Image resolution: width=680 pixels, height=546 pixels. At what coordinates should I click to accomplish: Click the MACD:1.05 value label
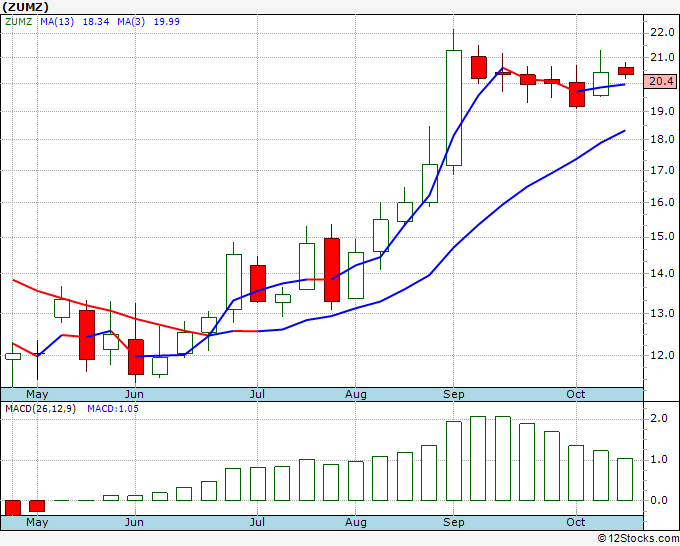(113, 409)
